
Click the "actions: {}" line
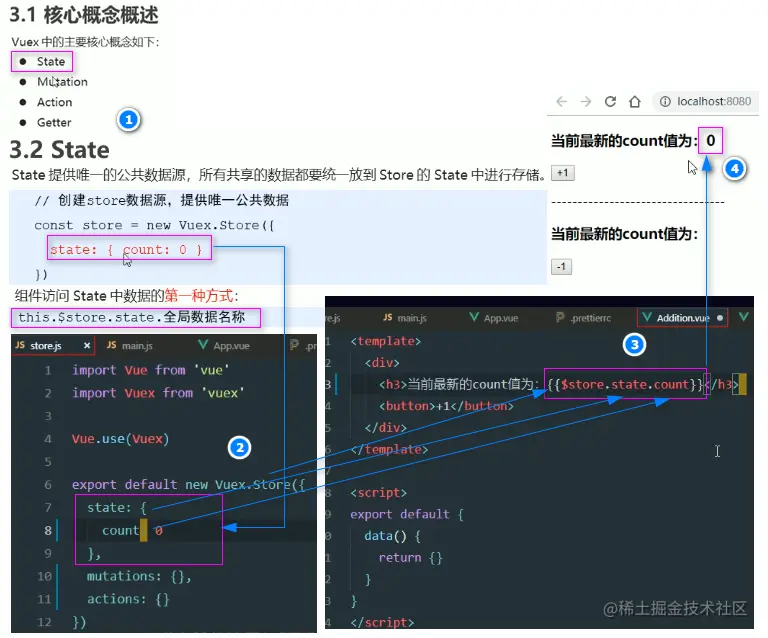pyautogui.click(x=128, y=599)
